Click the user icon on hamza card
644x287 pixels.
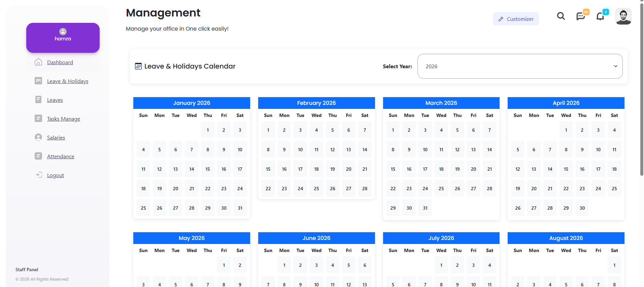coord(63,32)
